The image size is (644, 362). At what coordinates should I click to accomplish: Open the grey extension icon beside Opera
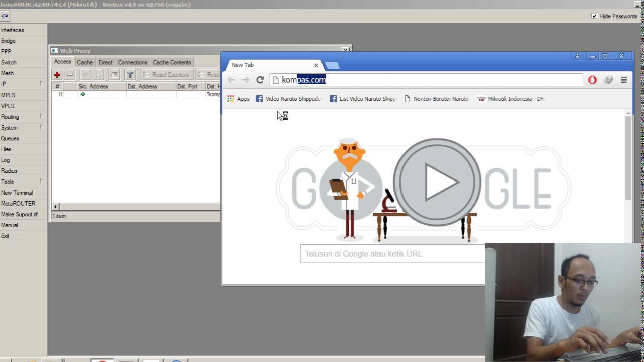coord(608,80)
